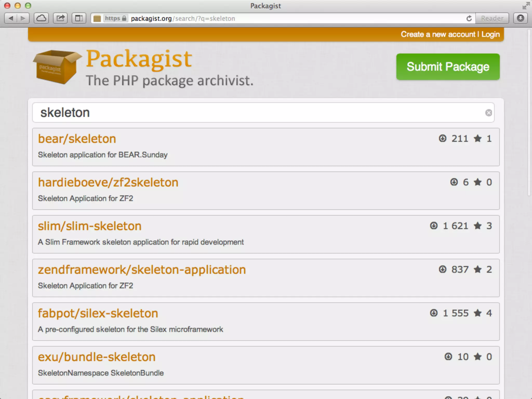Open the slim/slim-skeleton package link
The width and height of the screenshot is (532, 399).
point(90,226)
